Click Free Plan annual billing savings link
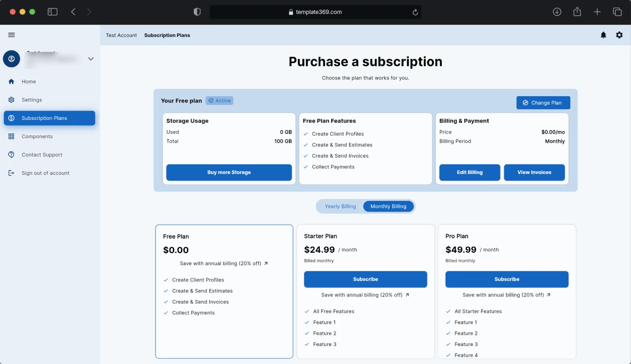The width and height of the screenshot is (631, 364). [224, 263]
